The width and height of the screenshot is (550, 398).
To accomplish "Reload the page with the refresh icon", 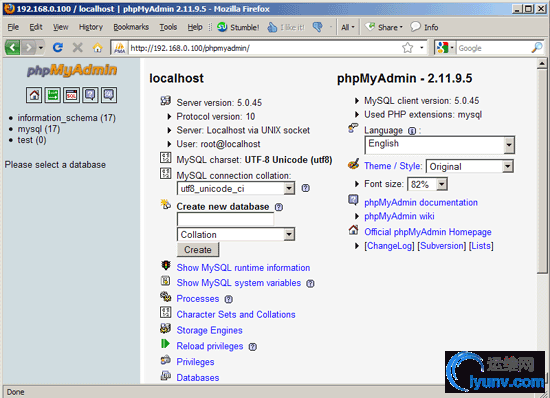I will [x=58, y=47].
